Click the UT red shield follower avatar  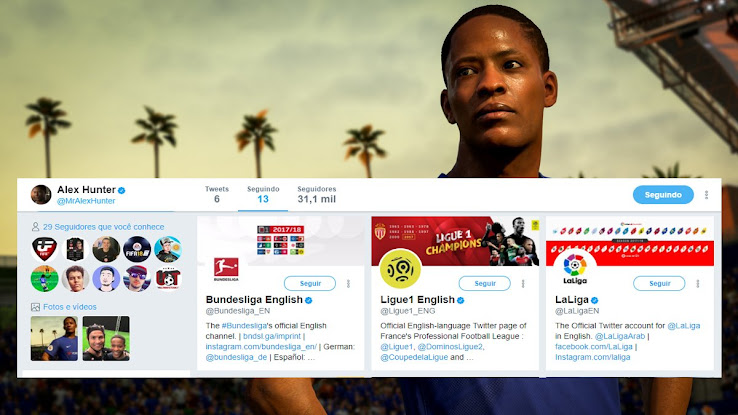pyautogui.click(x=168, y=279)
